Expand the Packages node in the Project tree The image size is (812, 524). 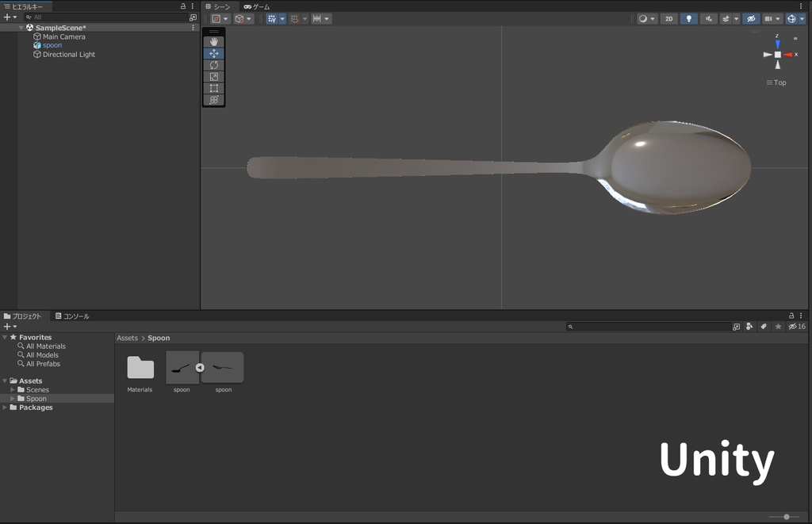[x=5, y=407]
